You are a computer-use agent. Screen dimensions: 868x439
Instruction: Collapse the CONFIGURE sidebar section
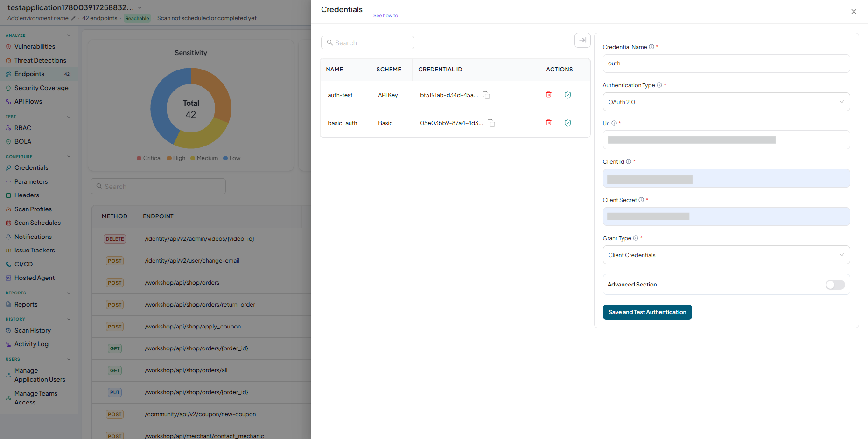pyautogui.click(x=69, y=157)
